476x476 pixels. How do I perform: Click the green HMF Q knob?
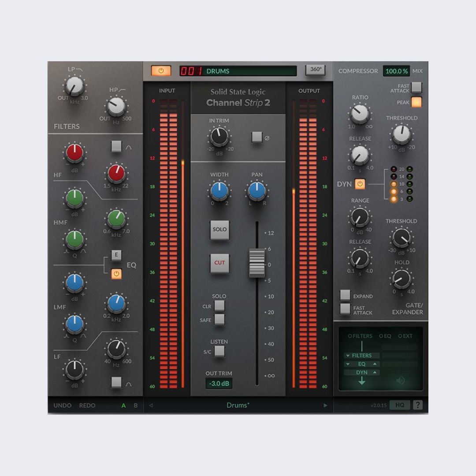tap(74, 239)
